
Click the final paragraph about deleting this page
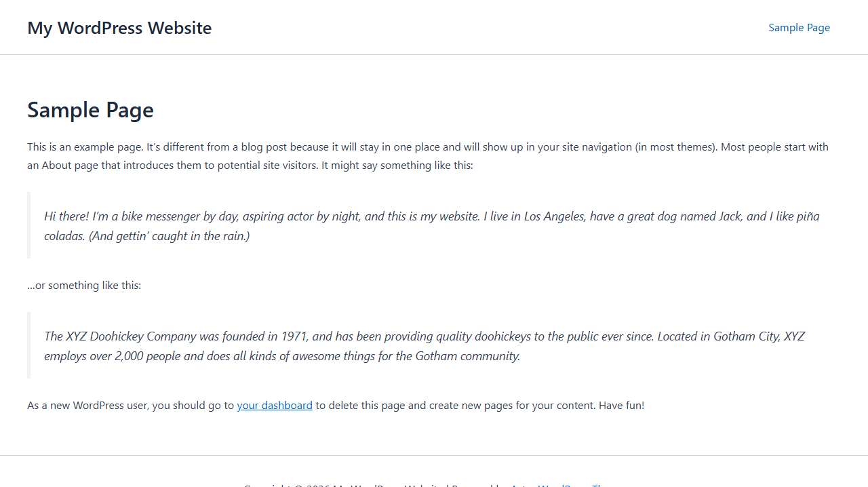coord(336,405)
